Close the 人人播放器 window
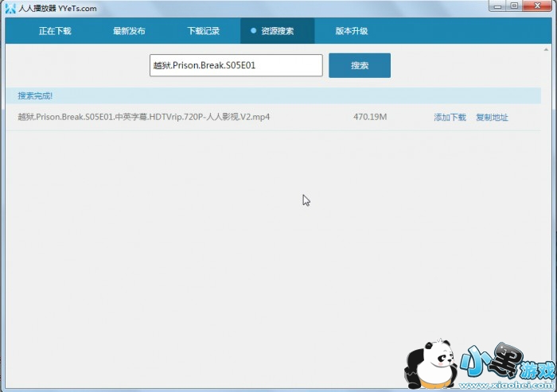557x392 pixels. pos(537,6)
